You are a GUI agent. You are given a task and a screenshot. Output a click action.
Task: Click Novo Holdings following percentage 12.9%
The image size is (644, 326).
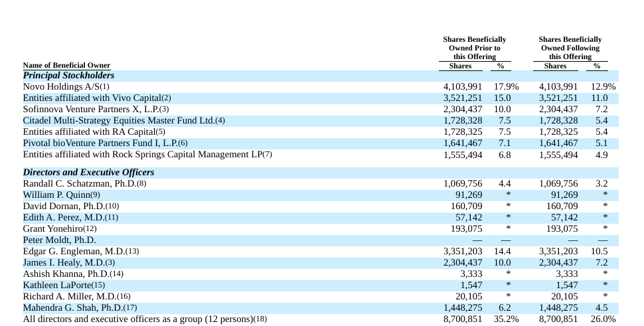[x=603, y=87]
